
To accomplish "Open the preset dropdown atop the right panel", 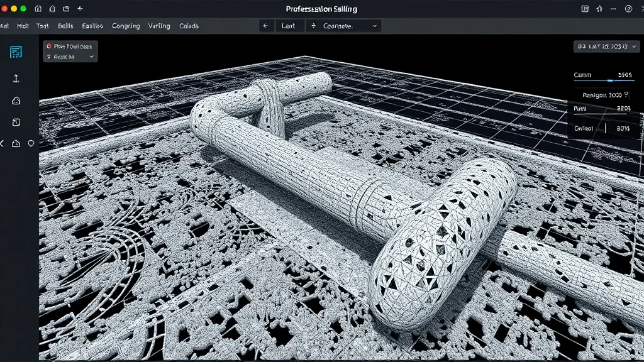I will click(607, 46).
